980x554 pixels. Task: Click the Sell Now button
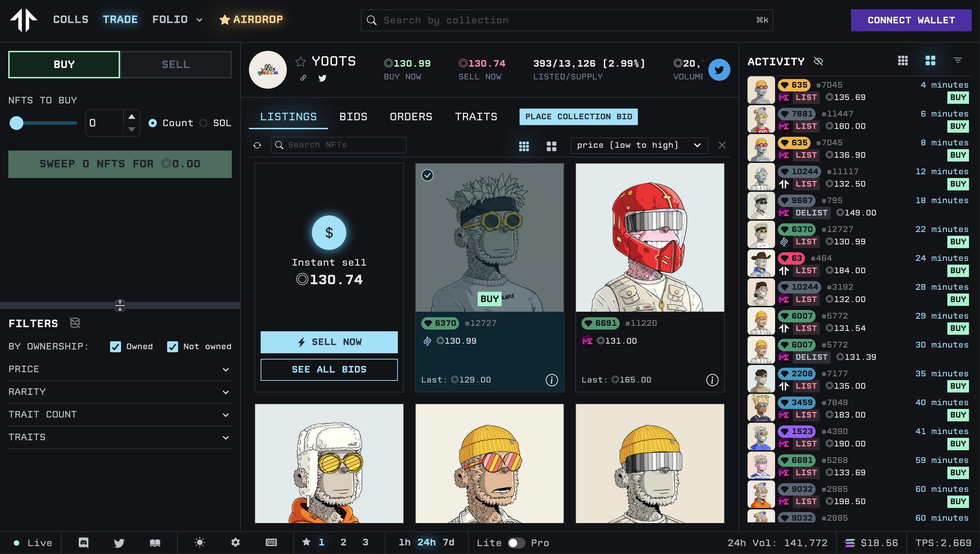329,342
